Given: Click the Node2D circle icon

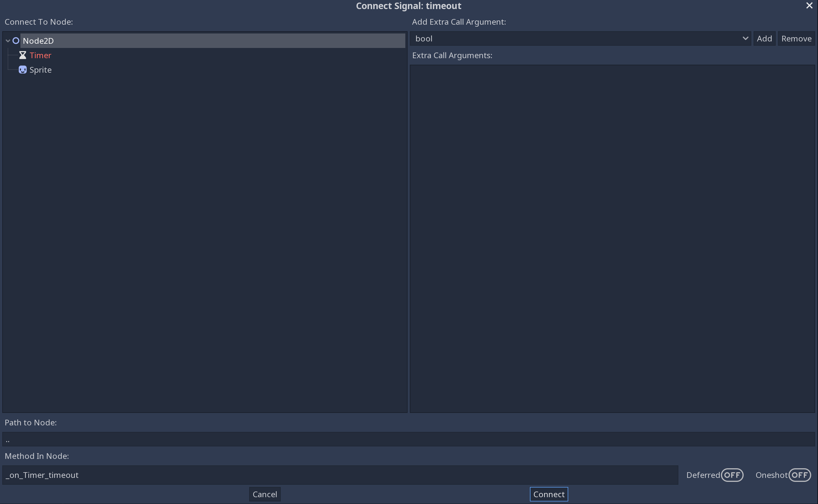Looking at the screenshot, I should click(16, 41).
